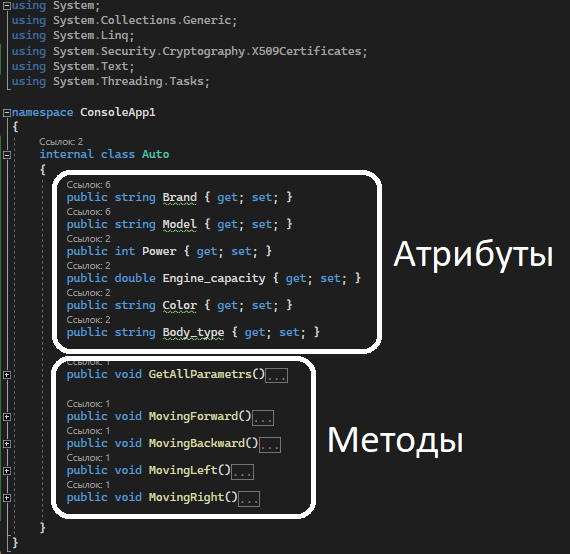Image resolution: width=570 pixels, height=554 pixels.
Task: Open references link above MovingLeft method
Action: tap(88, 458)
